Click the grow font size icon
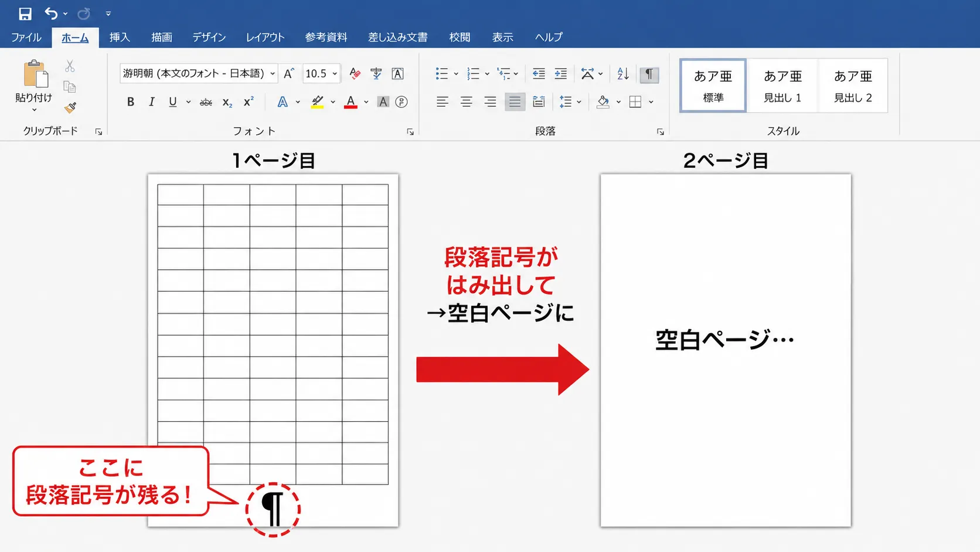This screenshot has width=980, height=552. (x=289, y=73)
